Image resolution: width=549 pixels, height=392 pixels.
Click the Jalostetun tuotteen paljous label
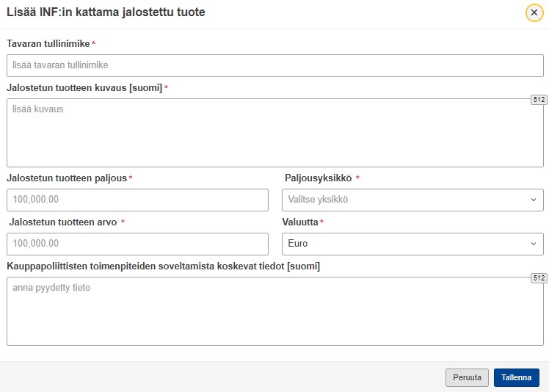click(67, 178)
